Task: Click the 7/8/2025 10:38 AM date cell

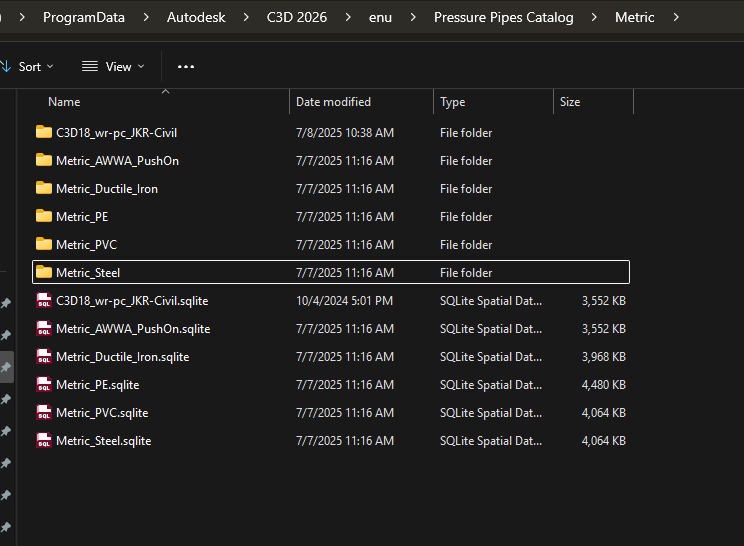Action: (x=345, y=133)
